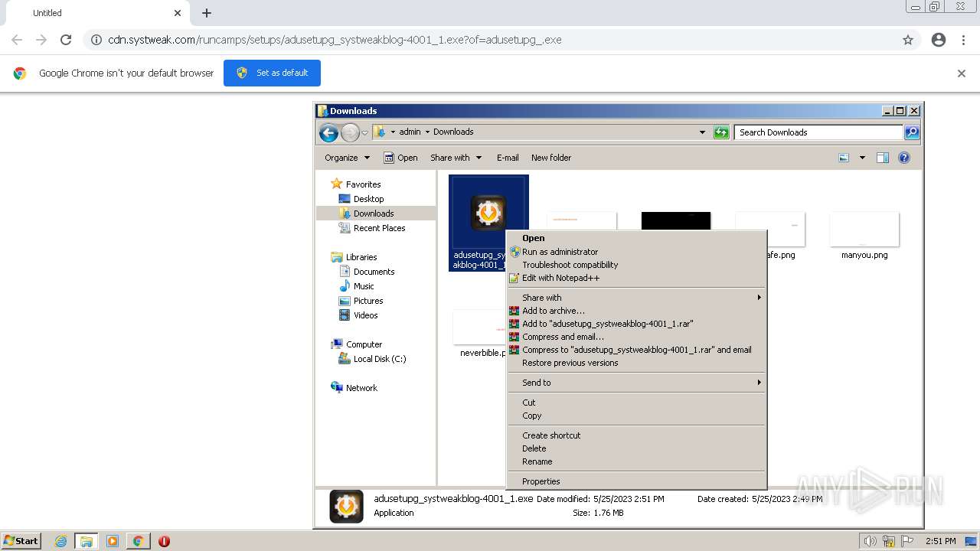Open the view options dropdown arrow
980x551 pixels.
pyautogui.click(x=862, y=158)
